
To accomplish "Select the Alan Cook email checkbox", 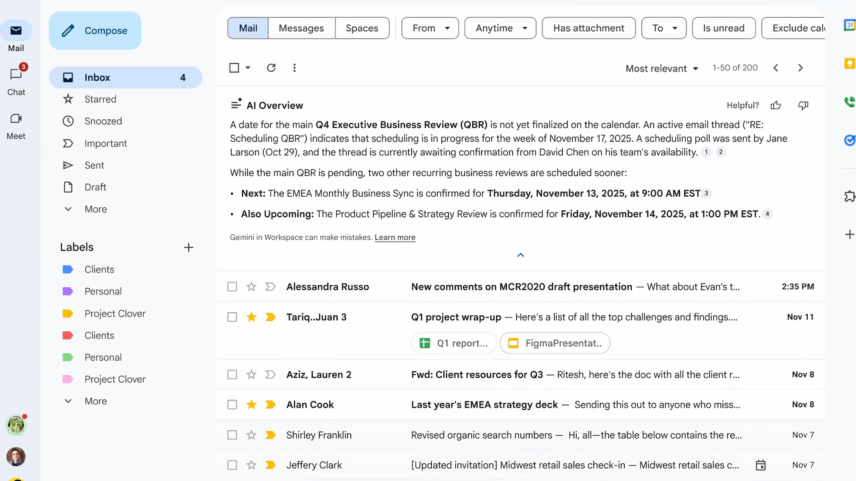I will coord(232,405).
